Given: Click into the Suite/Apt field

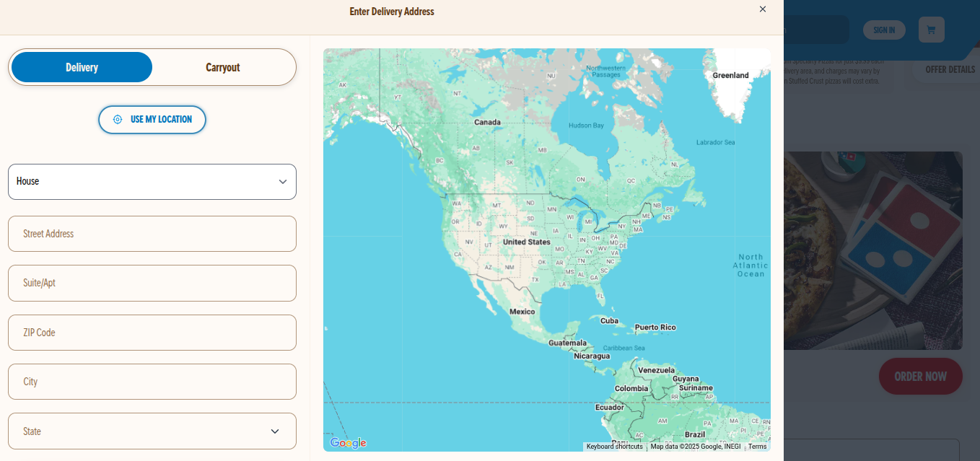Looking at the screenshot, I should click(152, 283).
